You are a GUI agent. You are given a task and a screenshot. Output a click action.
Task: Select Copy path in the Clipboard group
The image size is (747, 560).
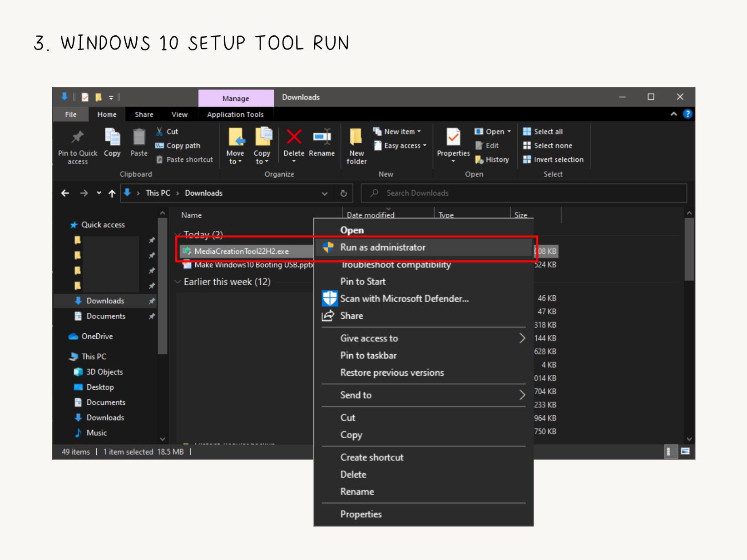178,145
